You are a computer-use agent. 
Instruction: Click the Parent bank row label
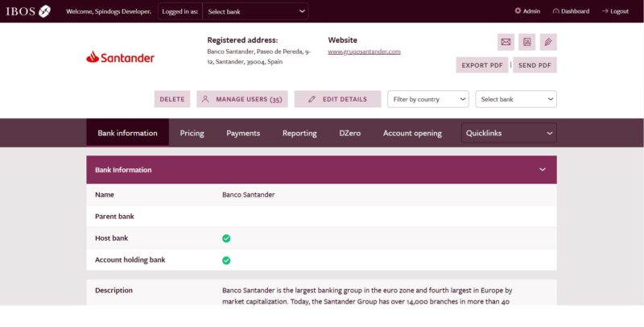click(114, 217)
